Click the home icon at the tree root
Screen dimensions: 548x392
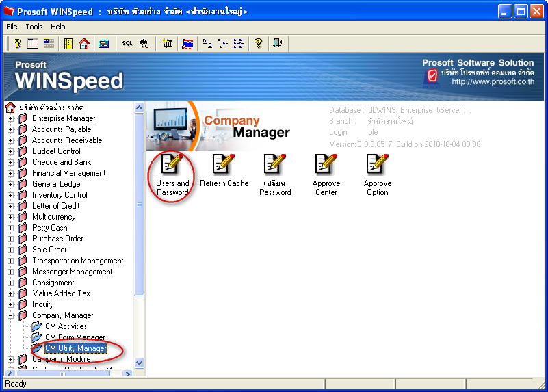pyautogui.click(x=10, y=107)
